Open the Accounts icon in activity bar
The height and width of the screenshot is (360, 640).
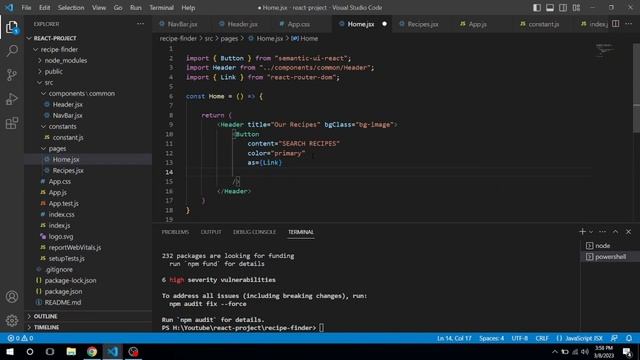point(12,297)
